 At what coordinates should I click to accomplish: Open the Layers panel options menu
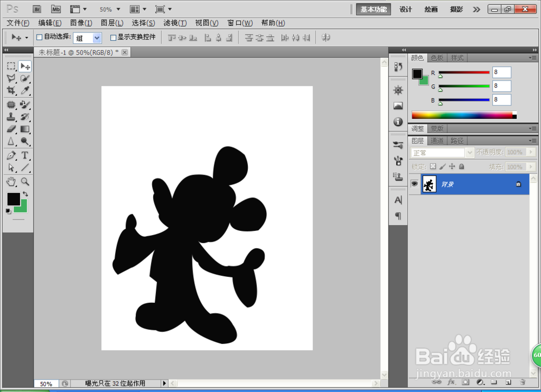pyautogui.click(x=533, y=141)
